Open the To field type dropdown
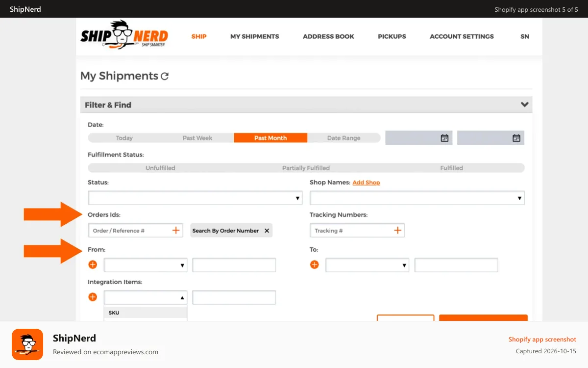Screen dimensions: 588x368 point(367,265)
